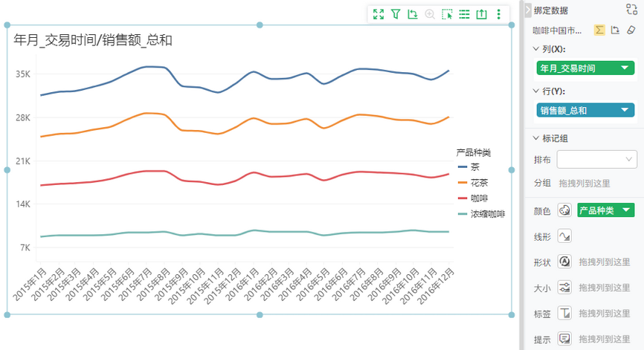Viewport: 644px width, 350px height.
Task: Click the 浓缩咖啡 legend entry
Action: (481, 214)
